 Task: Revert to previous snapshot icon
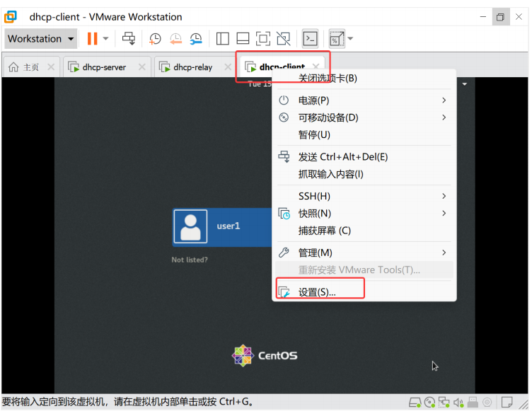(175, 39)
